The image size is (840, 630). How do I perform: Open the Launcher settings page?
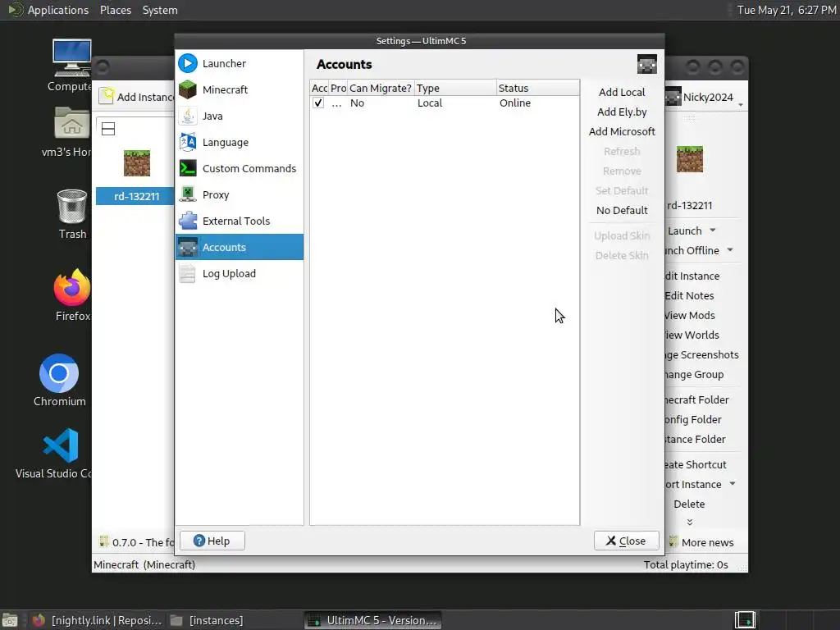239,63
